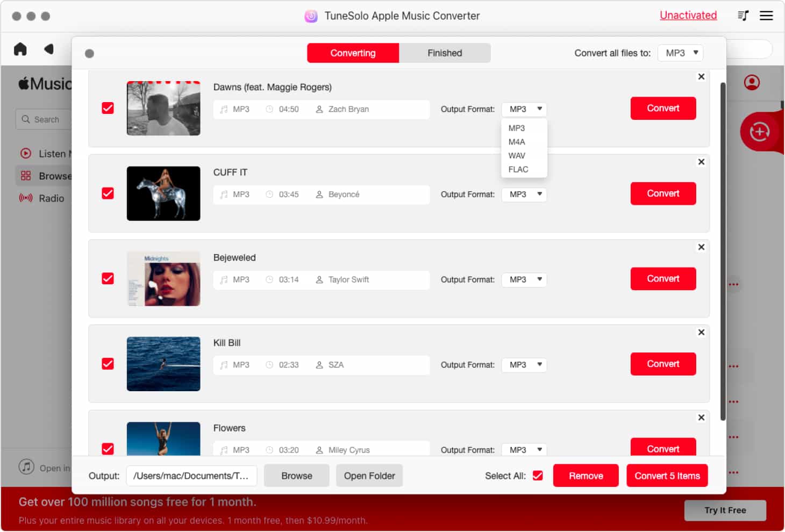Click the Bejeweled song title
Screen dimensions: 785x532
234,257
